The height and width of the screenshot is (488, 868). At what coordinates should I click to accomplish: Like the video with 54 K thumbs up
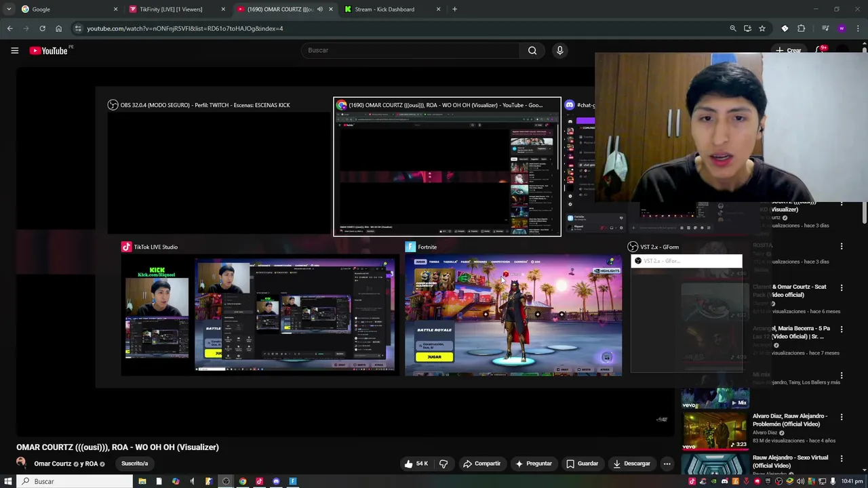[416, 464]
